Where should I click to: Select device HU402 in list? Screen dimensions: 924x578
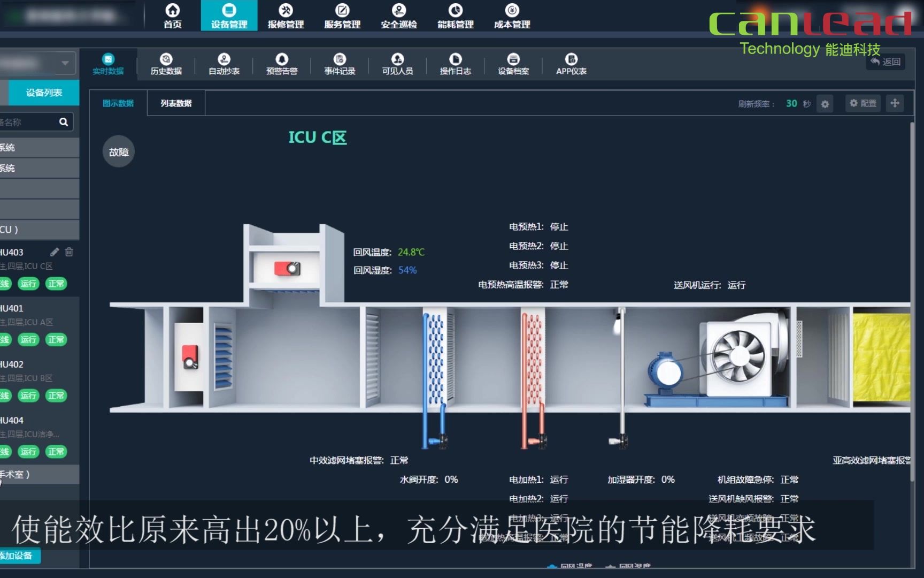coord(40,380)
